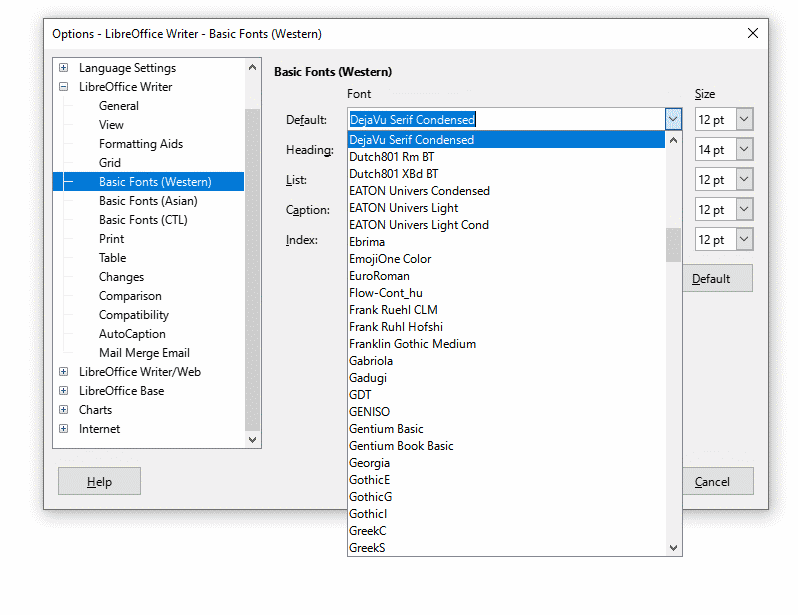Image resolution: width=798 pixels, height=615 pixels.
Task: Open the Default size 12 pt dropdown
Action: tap(744, 120)
